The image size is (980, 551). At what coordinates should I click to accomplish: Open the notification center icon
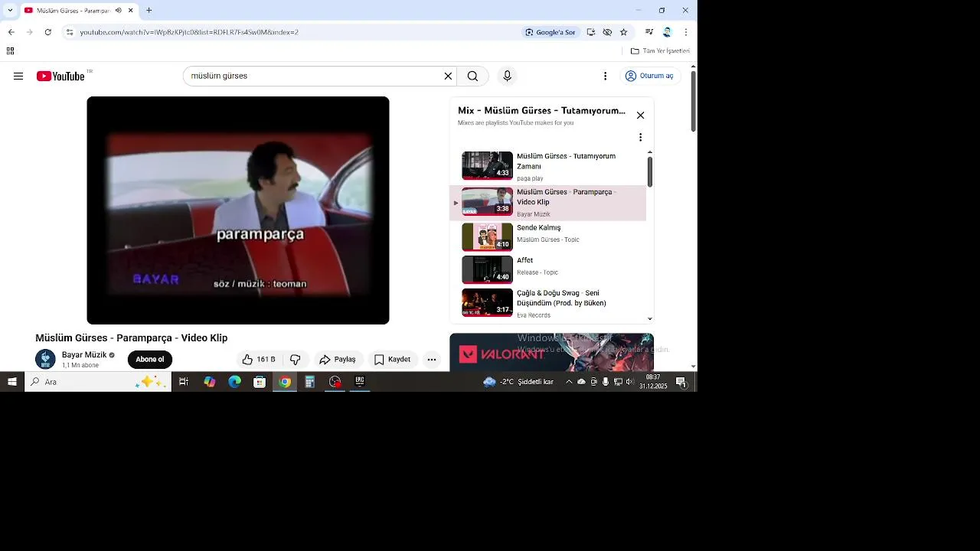(x=681, y=382)
